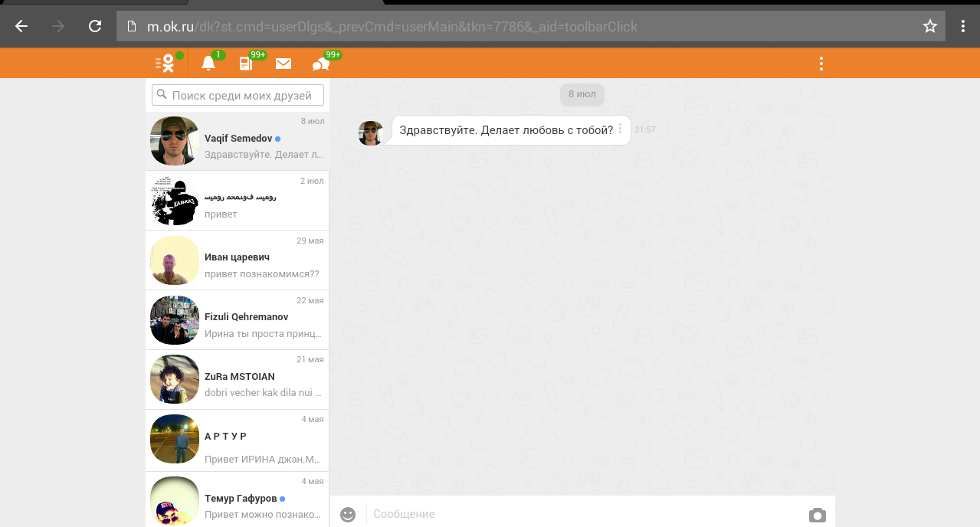
Task: Open notifications bell icon
Action: click(208, 64)
